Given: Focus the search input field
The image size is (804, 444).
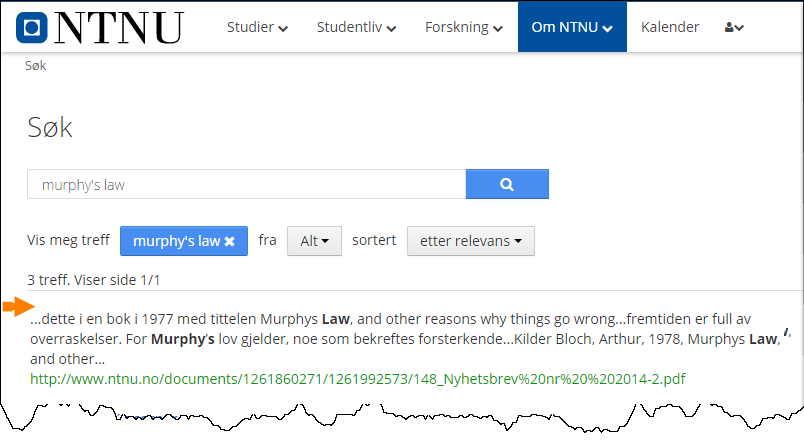Looking at the screenshot, I should (246, 184).
